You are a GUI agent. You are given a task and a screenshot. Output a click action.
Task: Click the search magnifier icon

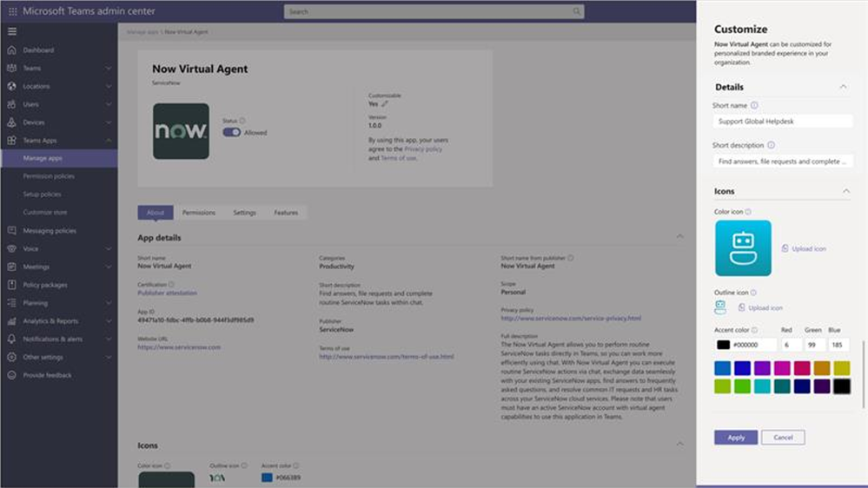[x=576, y=11]
